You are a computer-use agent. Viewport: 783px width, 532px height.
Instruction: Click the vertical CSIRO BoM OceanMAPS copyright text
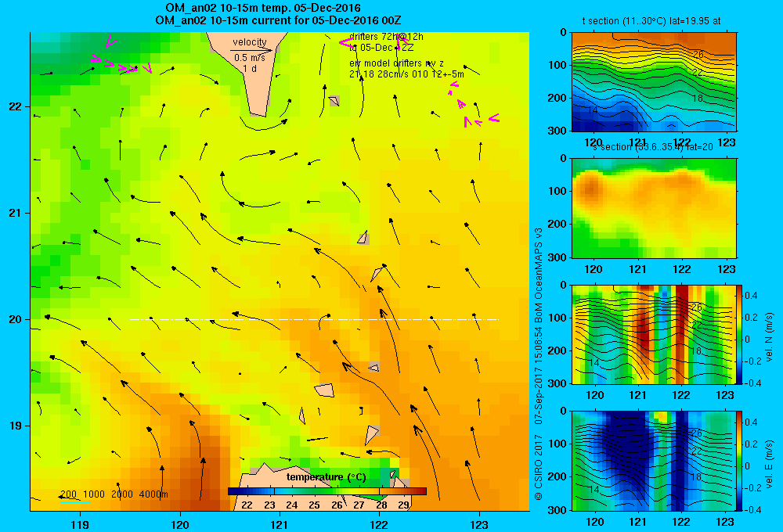[x=539, y=363]
